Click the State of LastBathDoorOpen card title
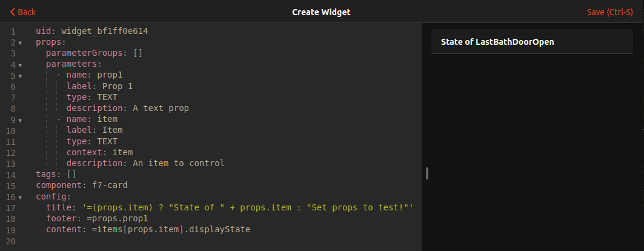This screenshot has height=251, width=644. tap(497, 42)
